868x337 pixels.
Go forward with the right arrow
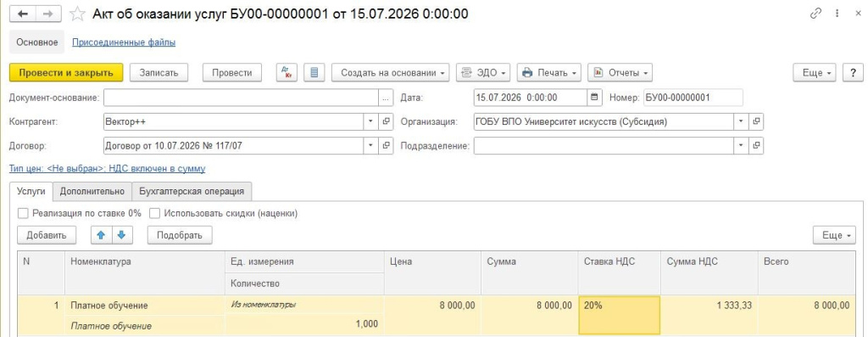(48, 14)
